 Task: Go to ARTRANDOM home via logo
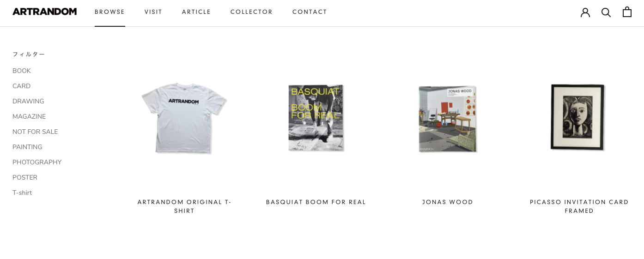(x=44, y=12)
